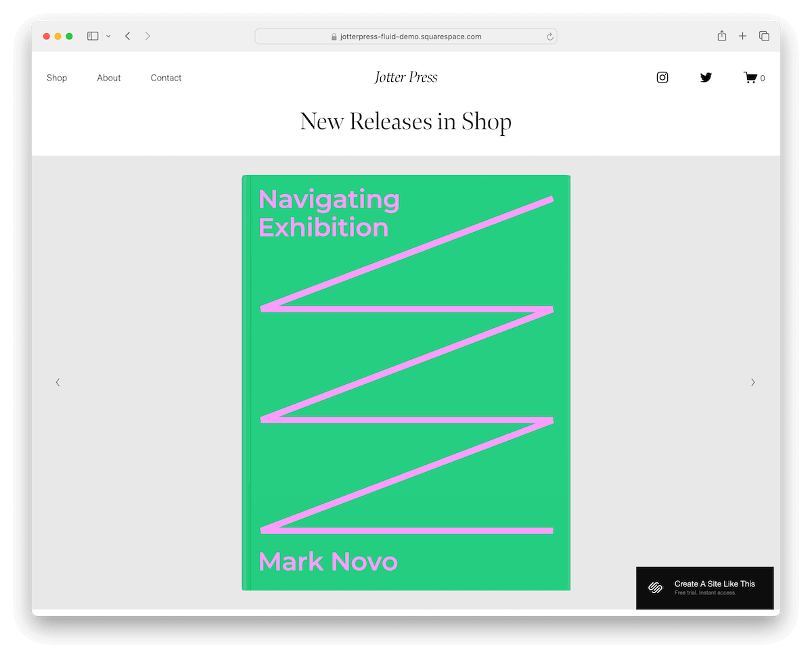Reload the Jotter Press page
Image resolution: width=812 pixels, height=658 pixels.
(549, 36)
